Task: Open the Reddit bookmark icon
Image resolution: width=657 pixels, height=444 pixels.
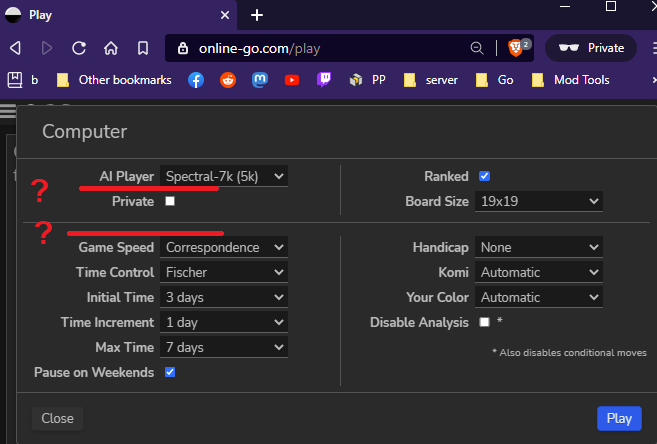Action: point(228,80)
